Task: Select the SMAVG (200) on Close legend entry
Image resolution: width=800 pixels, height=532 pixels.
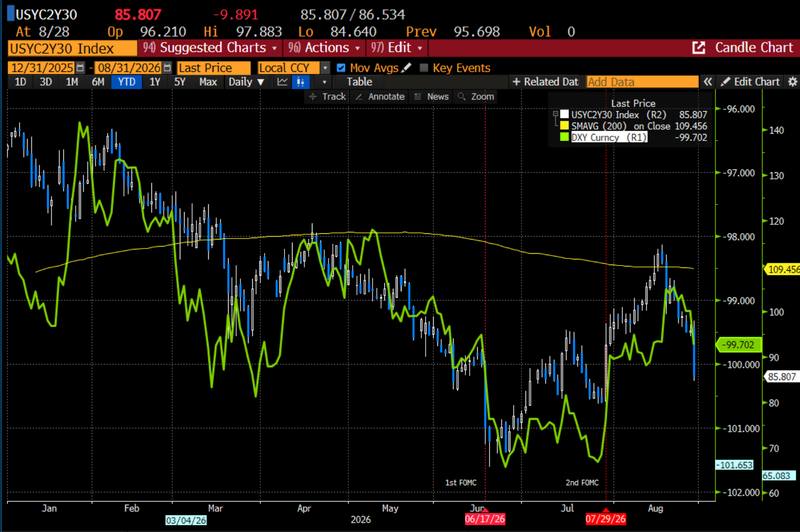Action: click(x=620, y=125)
